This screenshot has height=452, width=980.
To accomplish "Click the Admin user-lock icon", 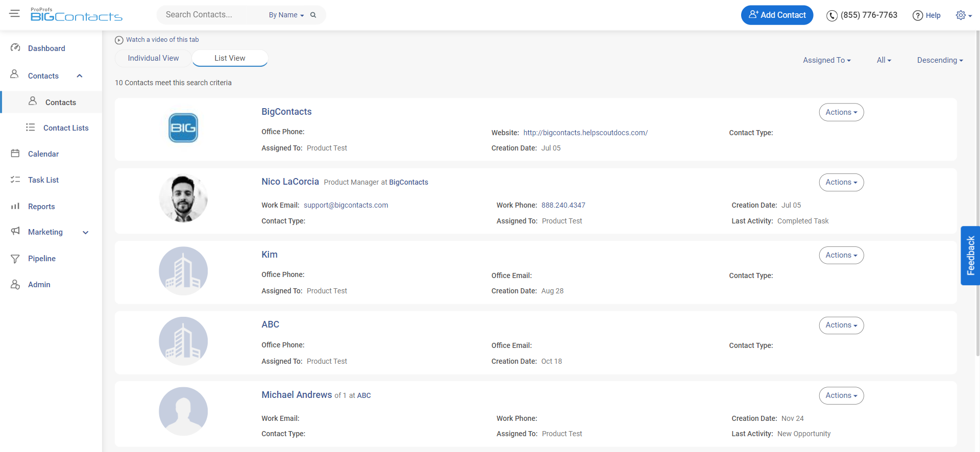I will 15,284.
